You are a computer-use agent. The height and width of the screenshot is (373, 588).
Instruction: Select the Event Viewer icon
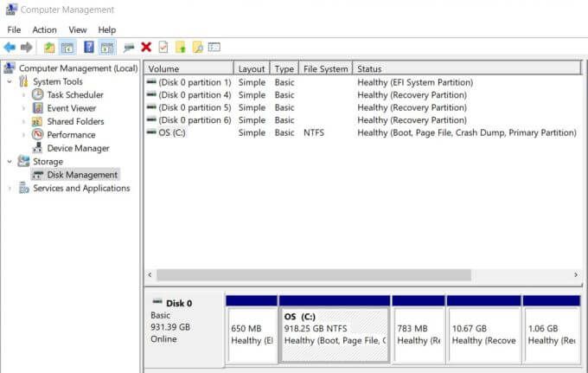click(37, 108)
